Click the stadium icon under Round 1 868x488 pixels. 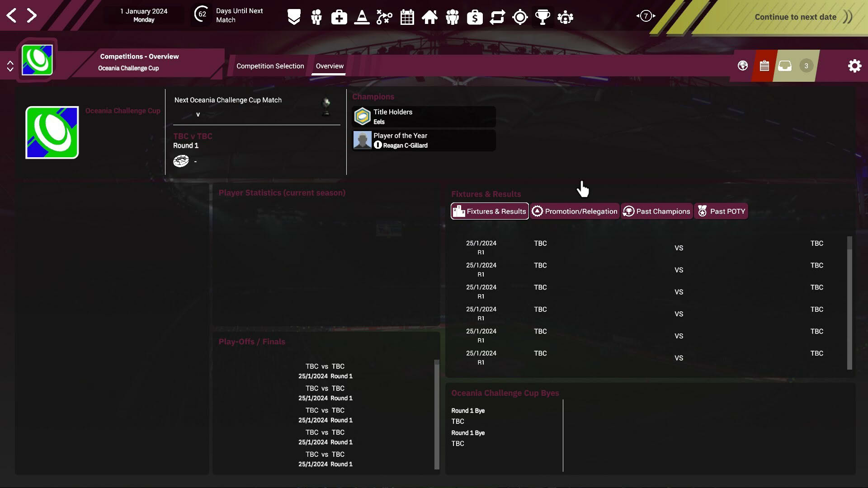[x=181, y=161]
